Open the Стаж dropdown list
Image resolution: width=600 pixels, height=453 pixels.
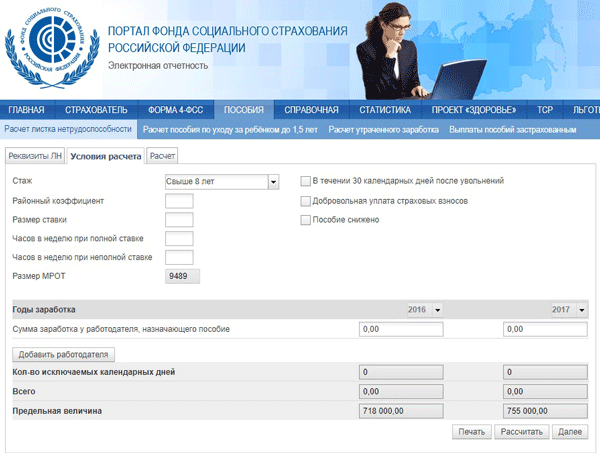pyautogui.click(x=272, y=182)
